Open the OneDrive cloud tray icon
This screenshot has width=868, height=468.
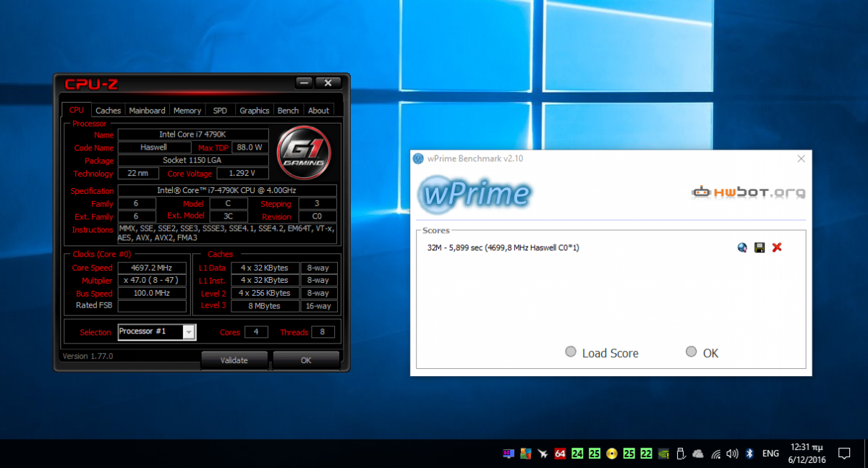click(698, 454)
